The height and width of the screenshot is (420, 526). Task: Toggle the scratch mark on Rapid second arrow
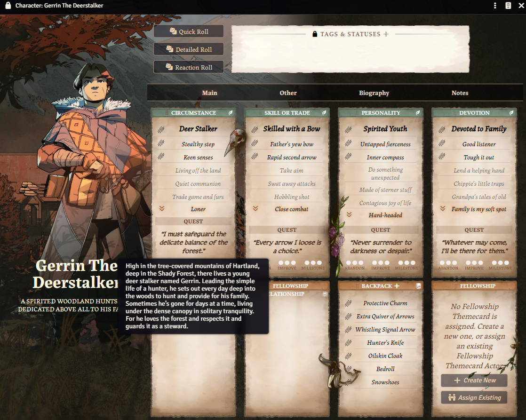[x=255, y=156]
